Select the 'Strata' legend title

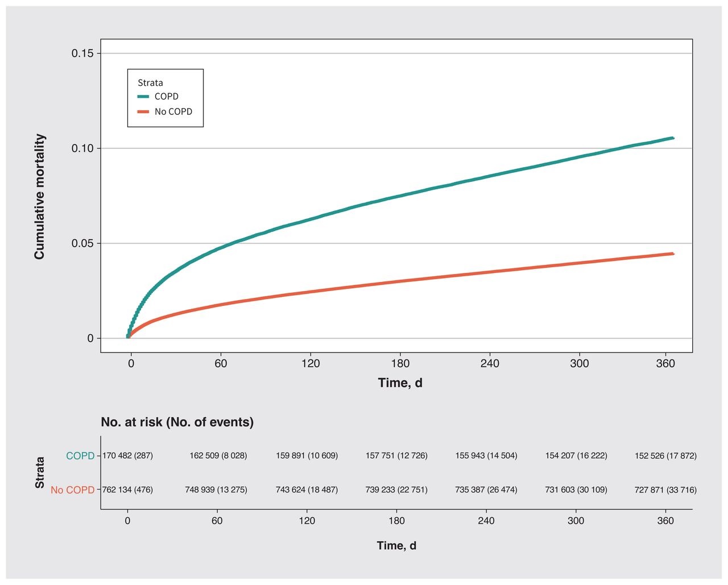150,82
